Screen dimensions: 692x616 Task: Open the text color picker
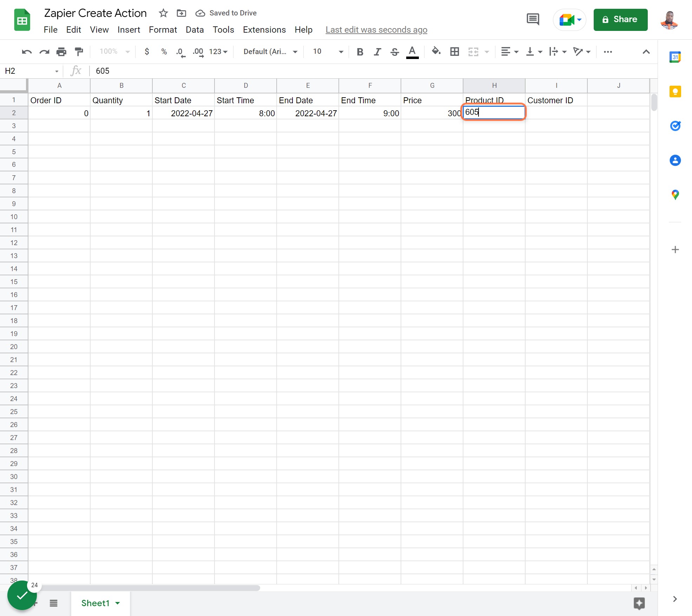pos(412,52)
